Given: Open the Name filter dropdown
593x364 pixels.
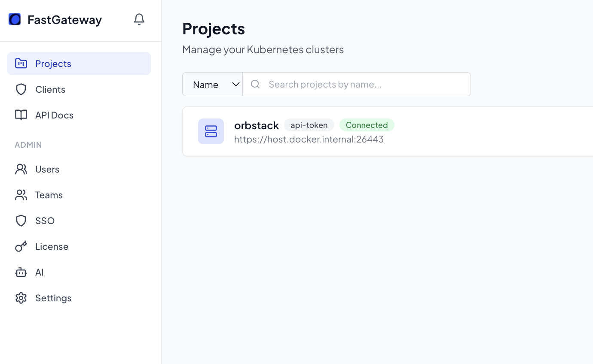Looking at the screenshot, I should tap(213, 84).
